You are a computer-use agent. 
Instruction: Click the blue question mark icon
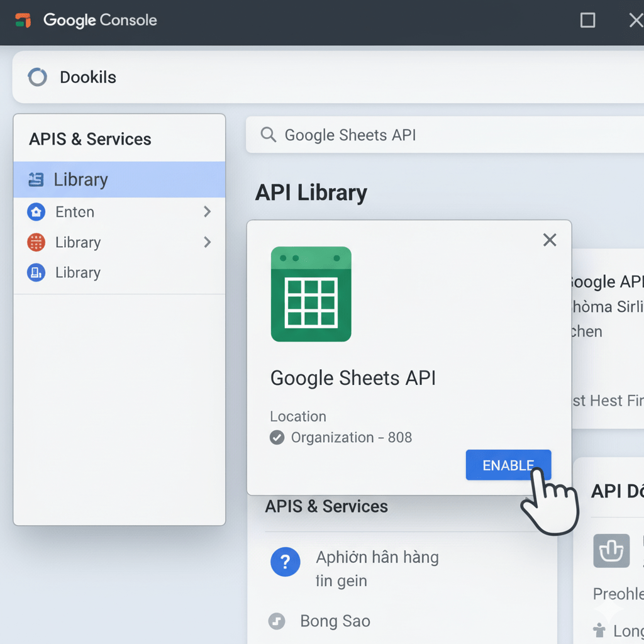coord(286,562)
